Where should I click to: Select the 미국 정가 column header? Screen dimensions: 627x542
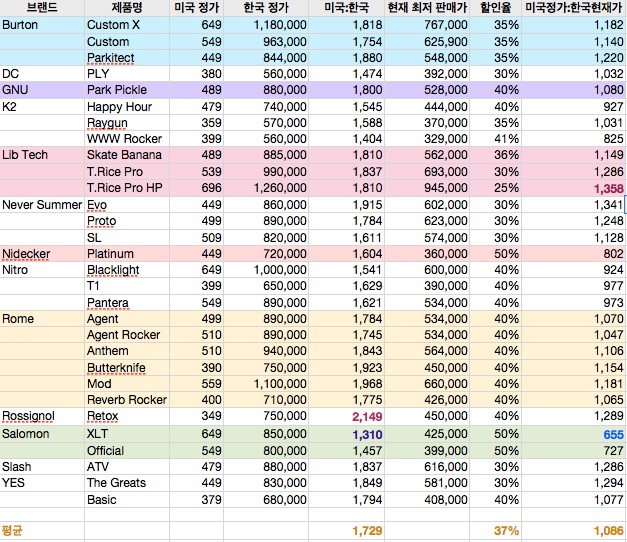196,8
